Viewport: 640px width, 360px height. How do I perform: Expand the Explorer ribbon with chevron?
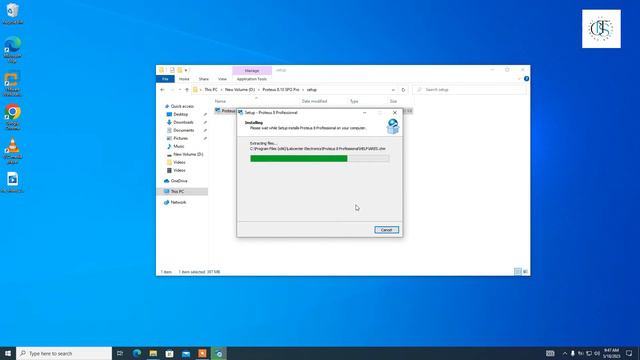coord(519,79)
